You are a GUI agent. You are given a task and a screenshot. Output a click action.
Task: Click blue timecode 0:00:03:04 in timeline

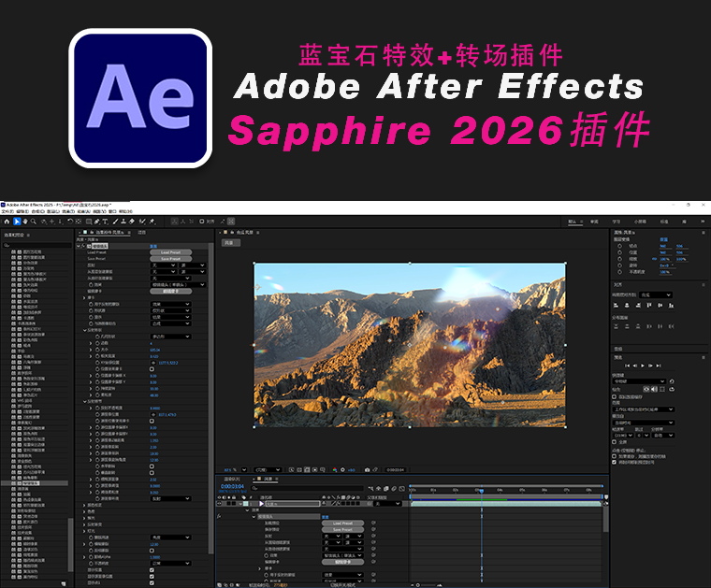pyautogui.click(x=233, y=486)
